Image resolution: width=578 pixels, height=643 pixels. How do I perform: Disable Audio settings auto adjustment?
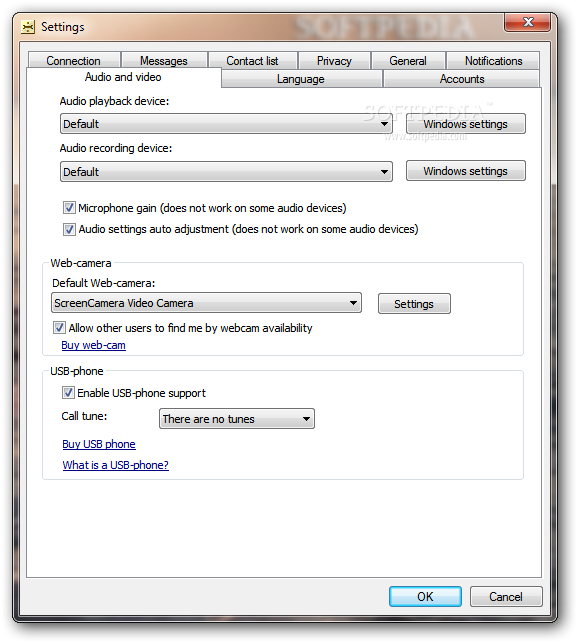pyautogui.click(x=69, y=229)
